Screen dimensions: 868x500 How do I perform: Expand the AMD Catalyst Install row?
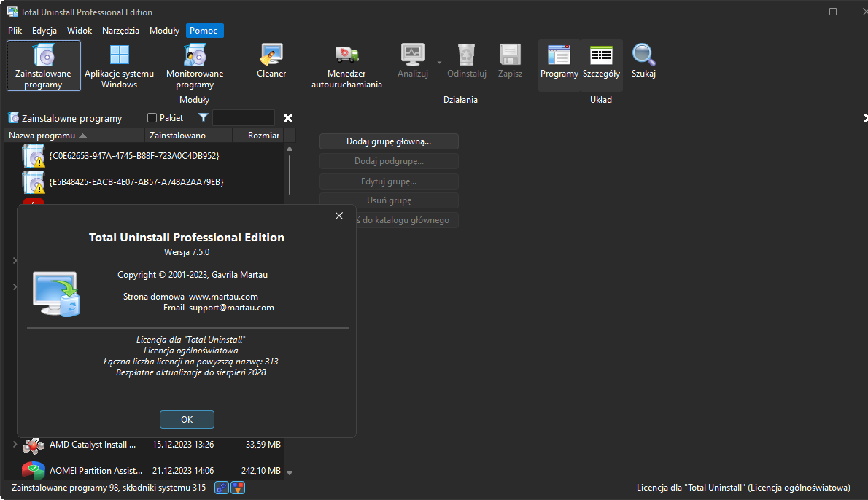15,444
